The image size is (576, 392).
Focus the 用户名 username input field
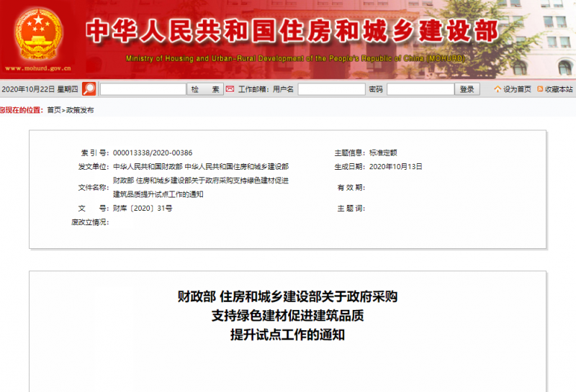click(331, 89)
